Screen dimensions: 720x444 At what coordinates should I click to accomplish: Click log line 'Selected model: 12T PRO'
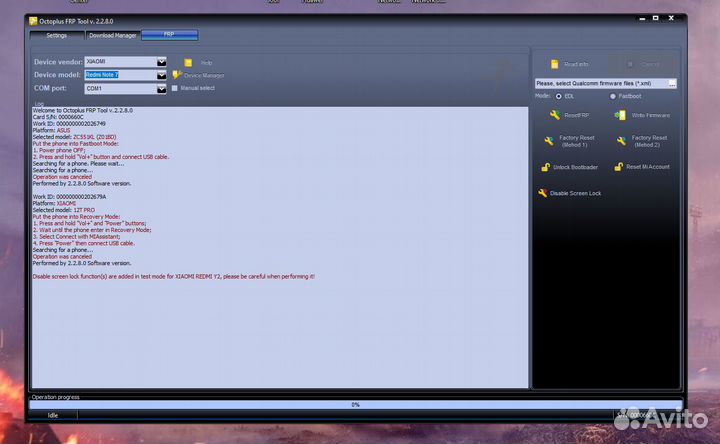(64, 210)
